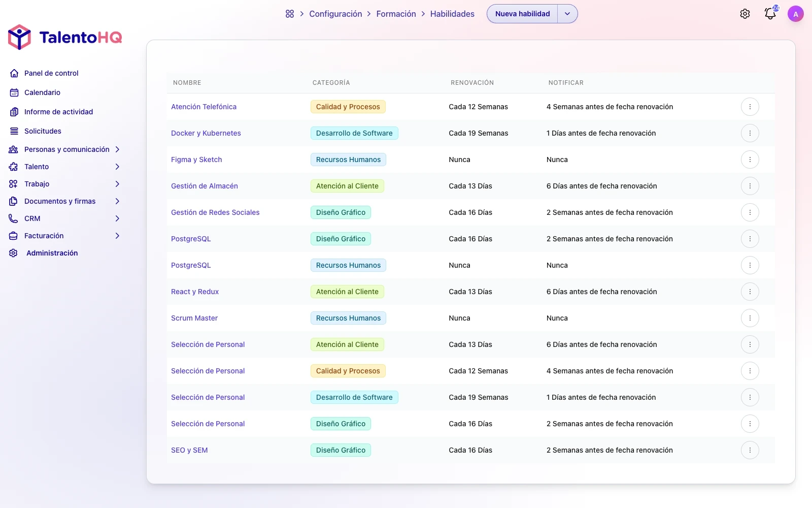
Task: Open the Atención Telefónica skill link
Action: 204,107
